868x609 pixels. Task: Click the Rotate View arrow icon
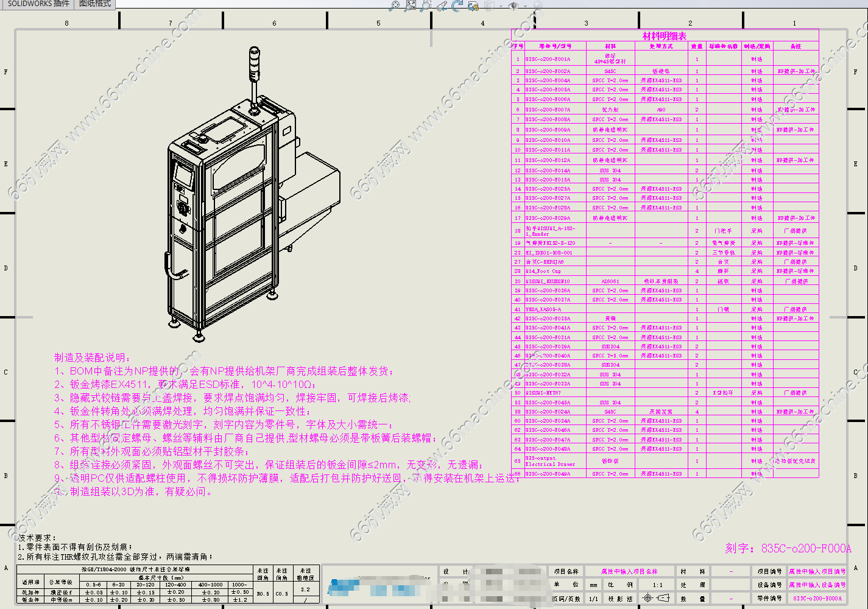click(457, 5)
